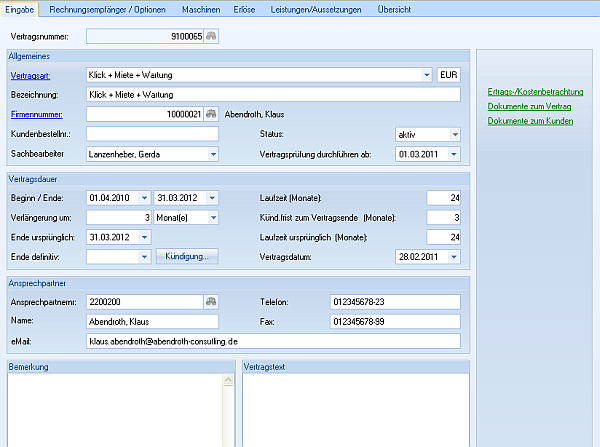Open the Ende definitiv date dropdown
Image resolution: width=600 pixels, height=447 pixels.
145,257
